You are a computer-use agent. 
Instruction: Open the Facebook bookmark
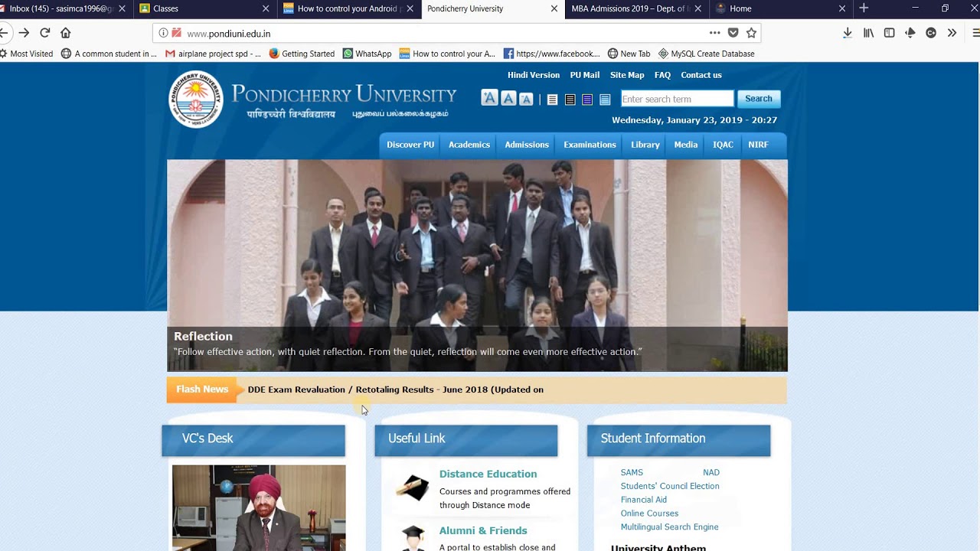pyautogui.click(x=551, y=54)
